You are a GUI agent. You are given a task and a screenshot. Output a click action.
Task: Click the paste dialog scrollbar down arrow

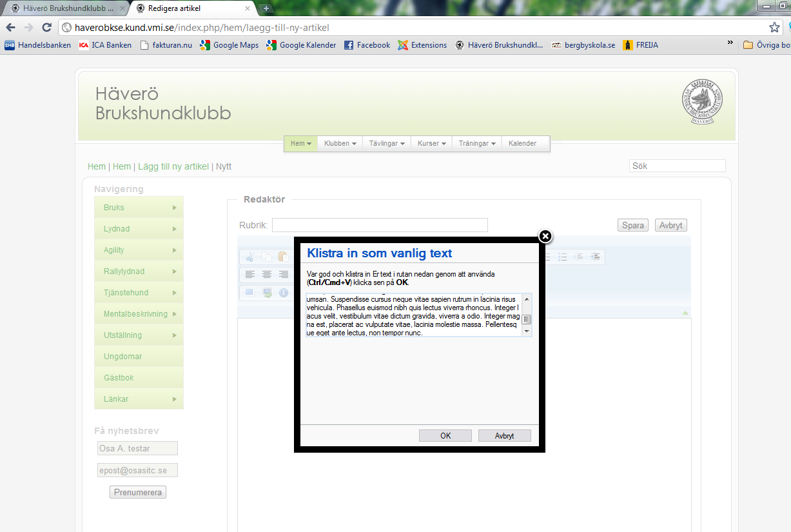[x=527, y=331]
